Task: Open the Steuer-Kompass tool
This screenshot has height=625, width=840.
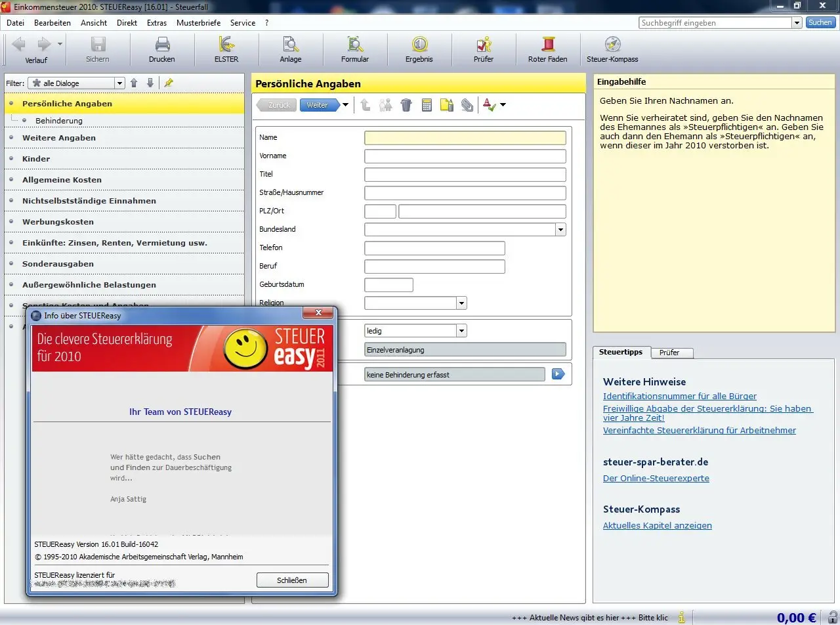Action: coord(612,44)
